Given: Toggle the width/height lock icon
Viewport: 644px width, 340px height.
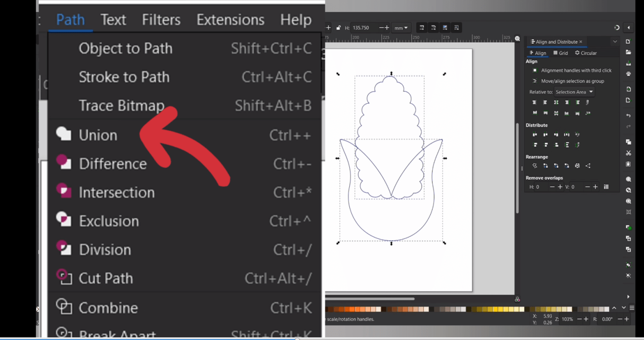Looking at the screenshot, I should 339,28.
